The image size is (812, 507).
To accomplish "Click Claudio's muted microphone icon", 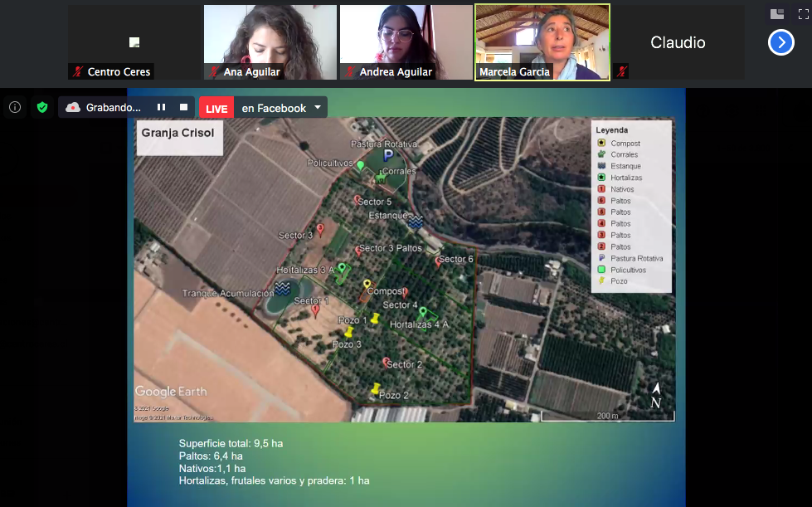I will click(x=621, y=71).
